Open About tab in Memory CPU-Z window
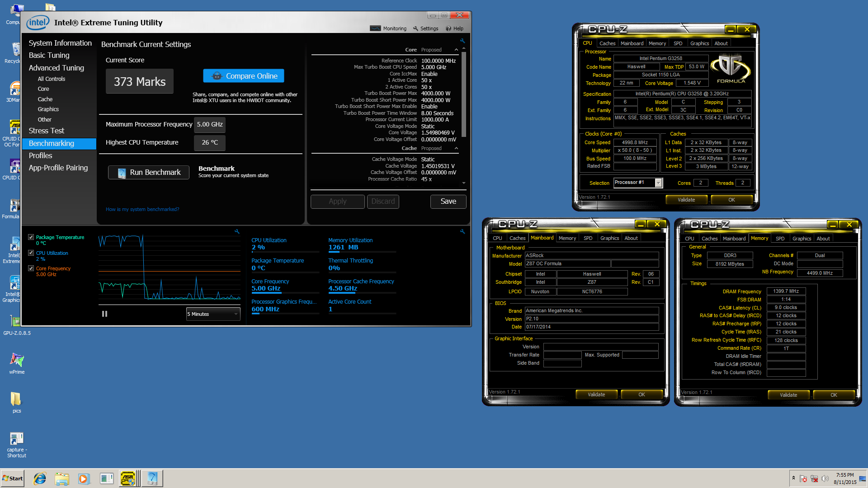868x488 pixels. point(823,239)
